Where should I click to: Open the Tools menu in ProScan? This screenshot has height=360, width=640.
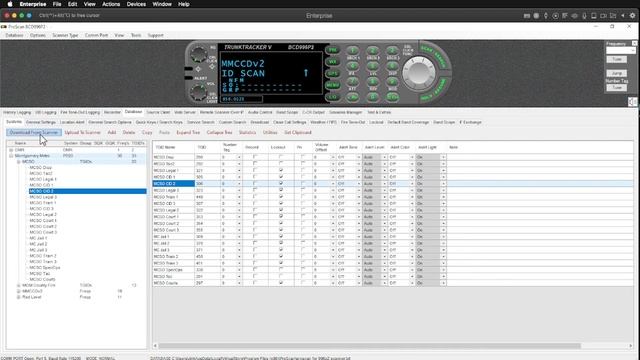[136, 36]
